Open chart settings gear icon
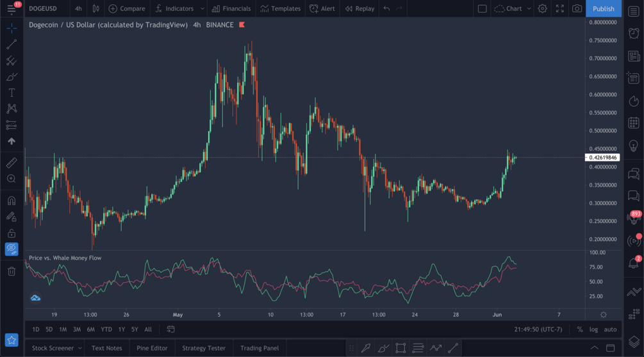644x357 pixels. [x=543, y=8]
